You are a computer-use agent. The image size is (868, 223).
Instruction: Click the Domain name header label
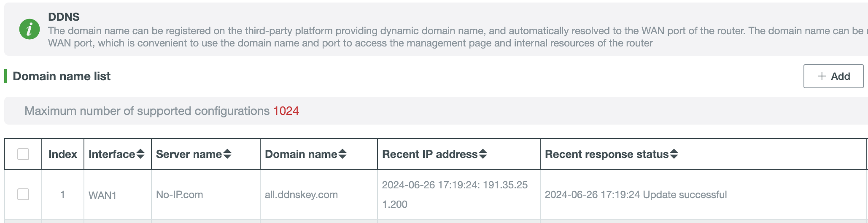[301, 154]
